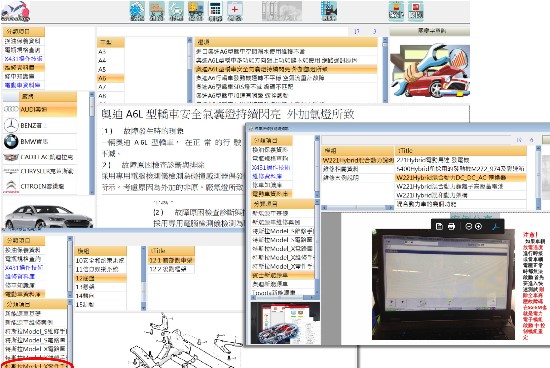Click the right arrow of the horizontal scrollbar in the popup's left table
The image size is (550, 368).
(x=390, y=208)
